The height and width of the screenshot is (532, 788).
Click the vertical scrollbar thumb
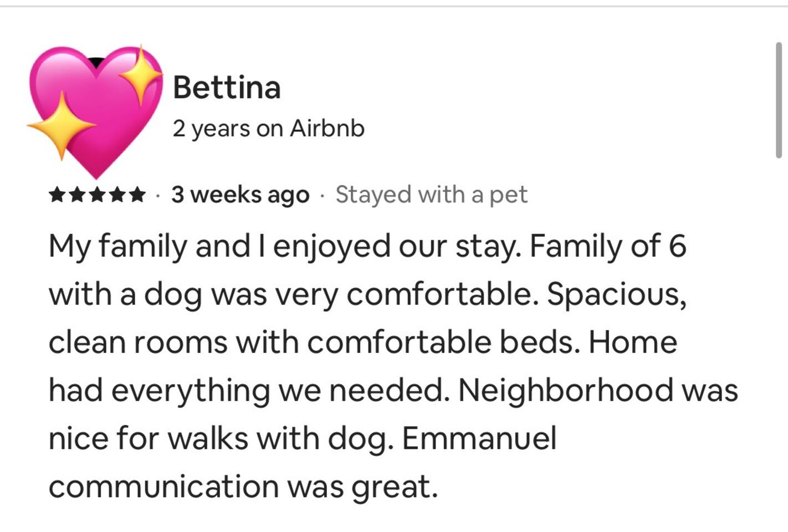tap(779, 100)
